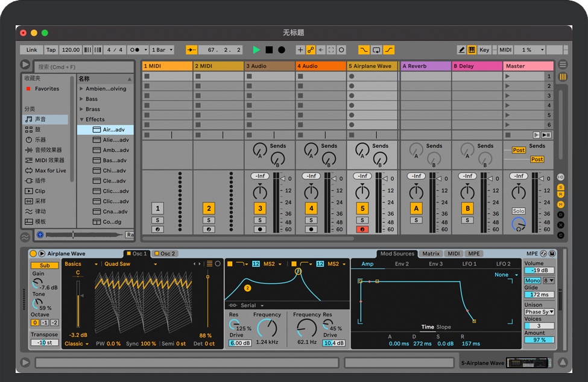Switch to the Matrix tab
Image resolution: width=588 pixels, height=382 pixels.
[431, 254]
